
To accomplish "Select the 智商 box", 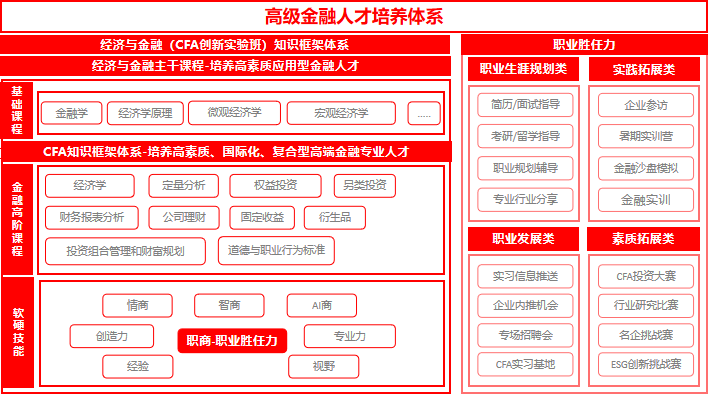I will [229, 306].
